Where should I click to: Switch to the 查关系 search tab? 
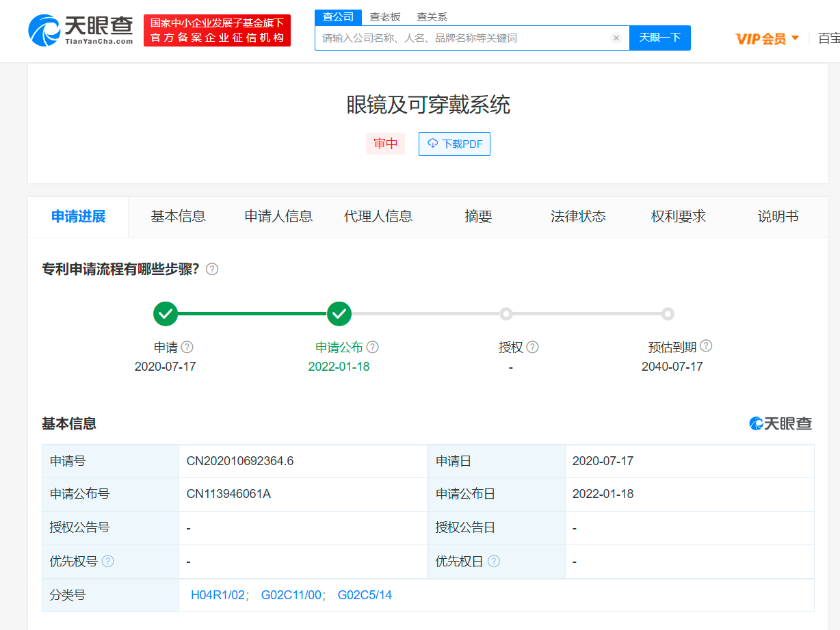[432, 17]
